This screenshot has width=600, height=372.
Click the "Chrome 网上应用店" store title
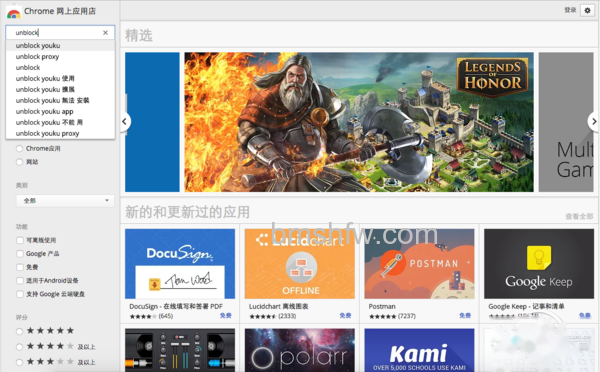tap(60, 11)
